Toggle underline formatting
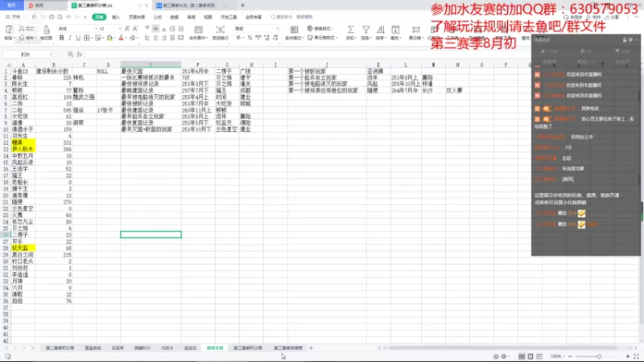 (78, 38)
